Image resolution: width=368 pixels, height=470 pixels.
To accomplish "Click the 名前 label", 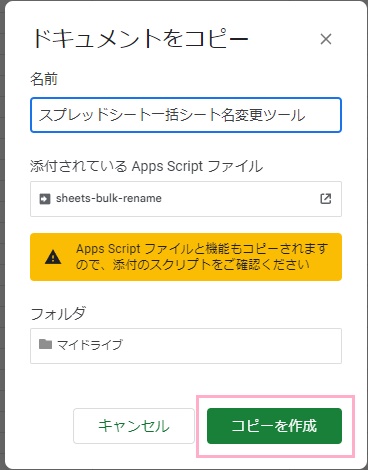I will click(44, 79).
